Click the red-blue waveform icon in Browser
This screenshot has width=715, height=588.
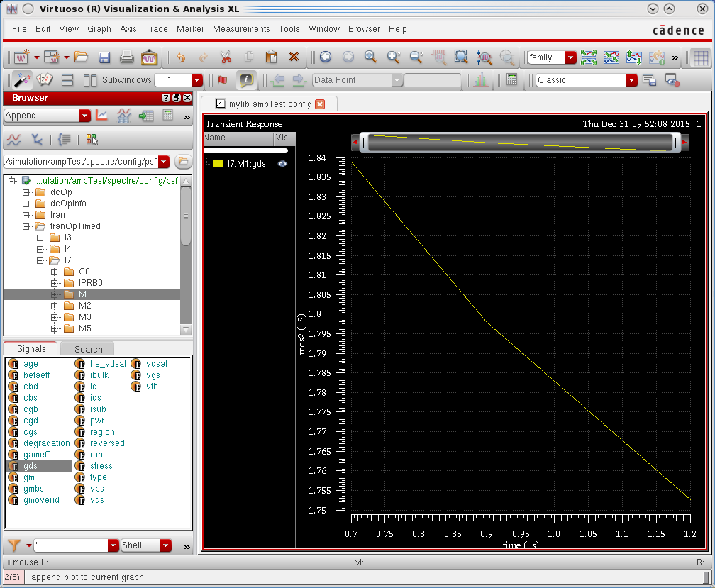pyautogui.click(x=13, y=140)
